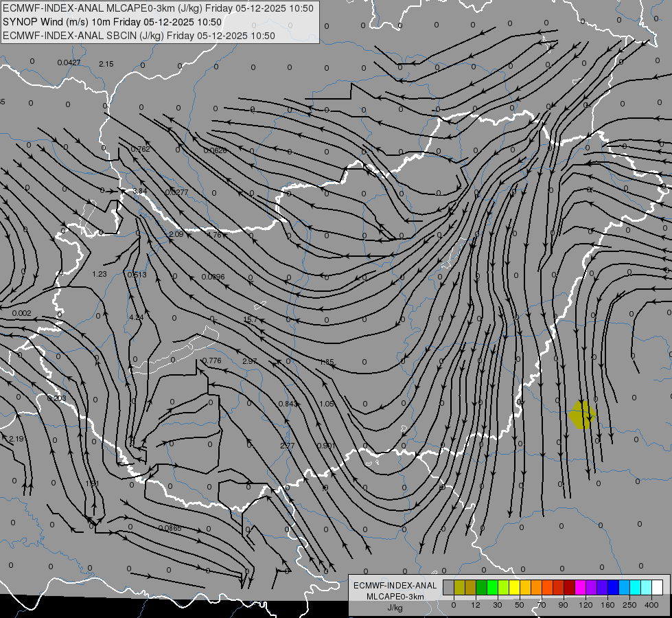The image size is (672, 618).
Task: Click the map value 0.0277
Action: click(176, 192)
